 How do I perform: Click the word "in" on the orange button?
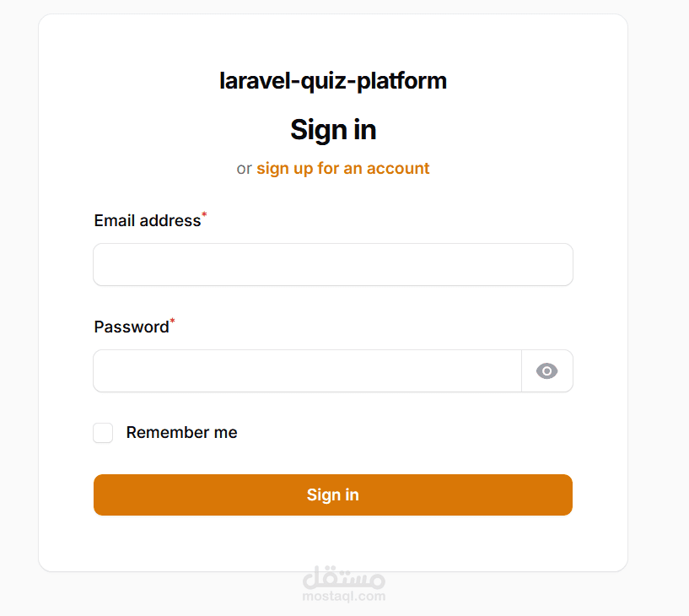coord(352,494)
